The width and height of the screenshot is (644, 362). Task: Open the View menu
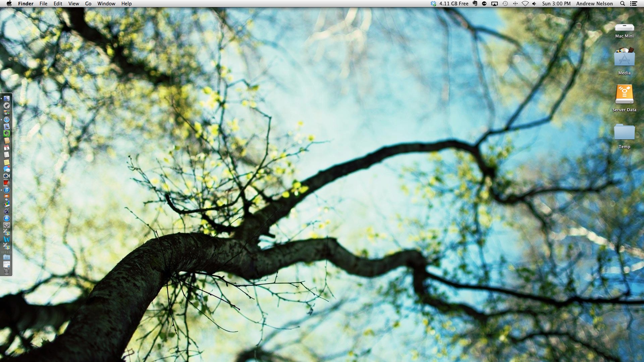coord(74,3)
